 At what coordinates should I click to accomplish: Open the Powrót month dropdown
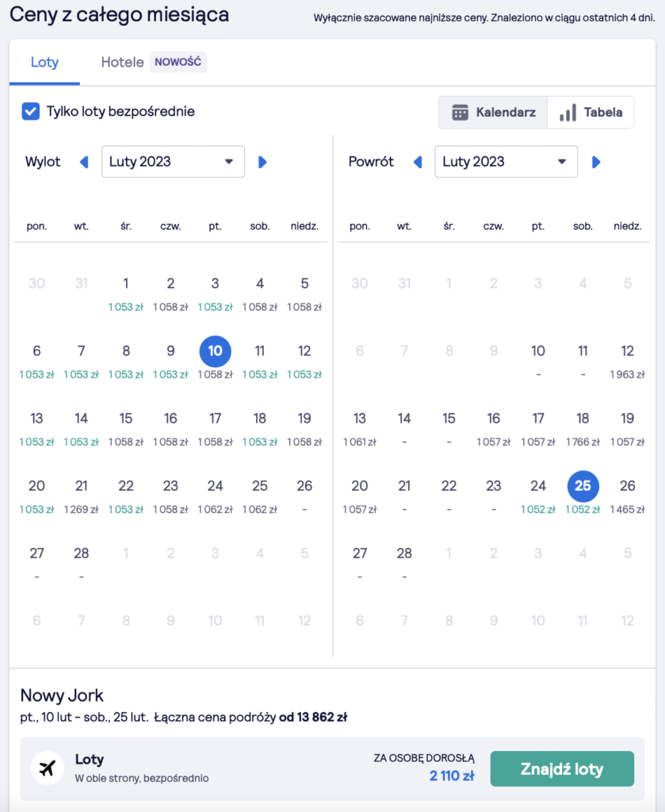coord(506,162)
